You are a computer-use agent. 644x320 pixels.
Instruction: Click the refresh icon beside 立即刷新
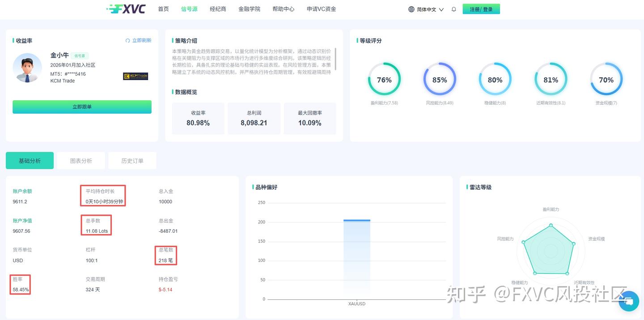128,40
